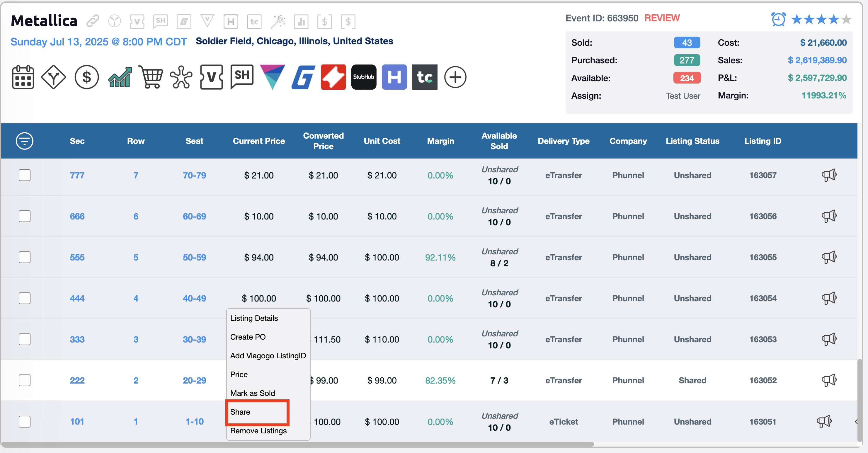Open the StubHub marketplace icon

coord(364,77)
